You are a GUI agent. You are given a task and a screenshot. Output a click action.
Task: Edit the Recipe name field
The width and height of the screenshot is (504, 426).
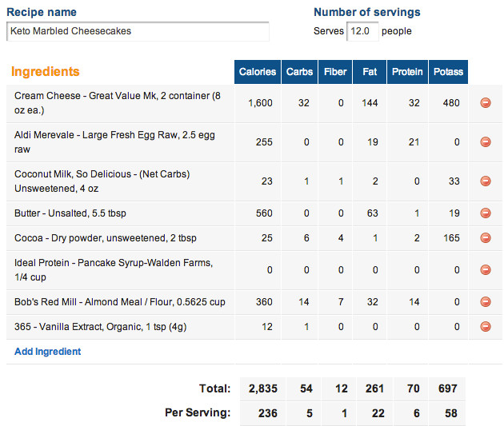tap(138, 31)
